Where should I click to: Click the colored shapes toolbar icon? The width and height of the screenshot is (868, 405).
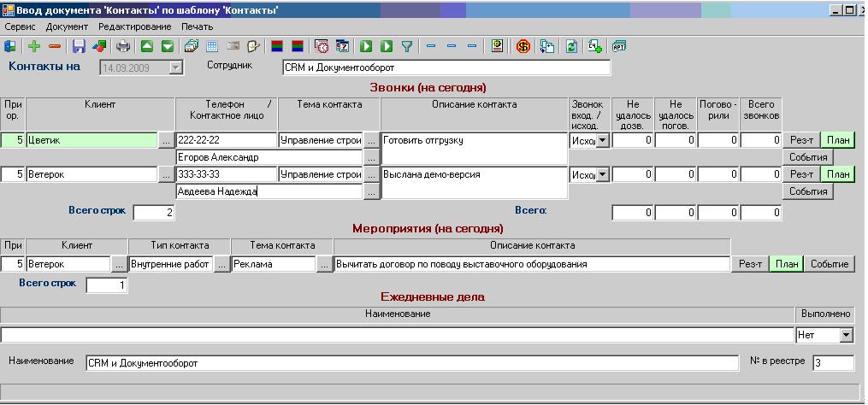99,46
